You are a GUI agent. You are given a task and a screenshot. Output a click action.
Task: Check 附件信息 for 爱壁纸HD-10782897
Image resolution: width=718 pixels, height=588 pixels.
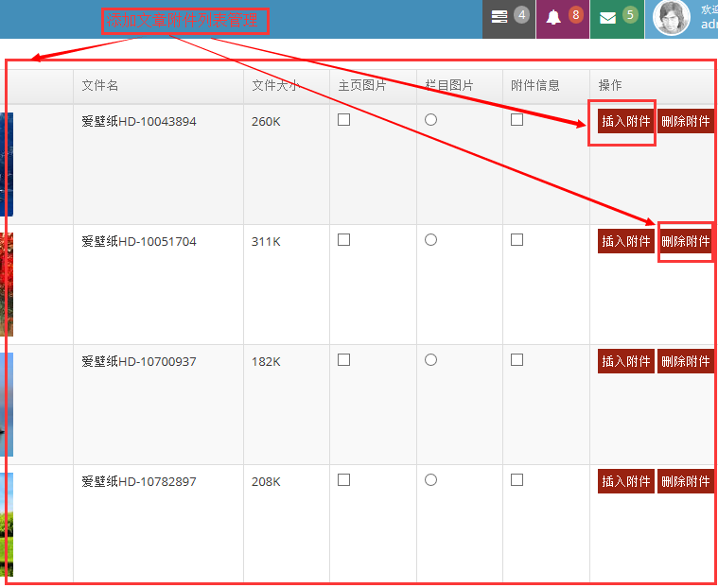pyautogui.click(x=517, y=480)
